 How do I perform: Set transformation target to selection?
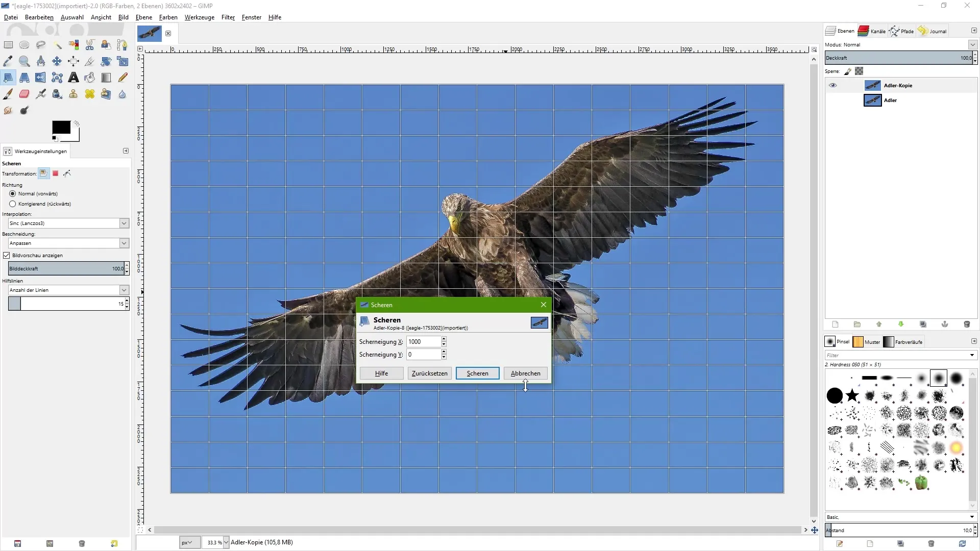[56, 173]
